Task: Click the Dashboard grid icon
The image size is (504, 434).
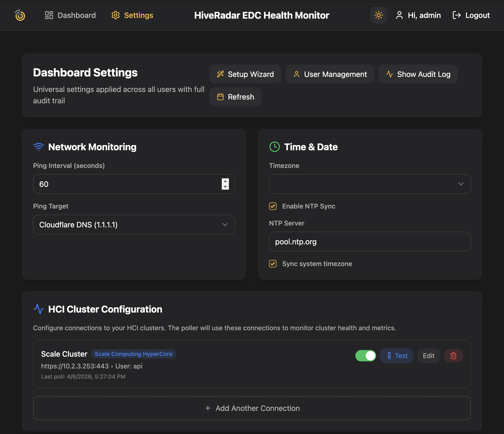Action: pos(49,15)
